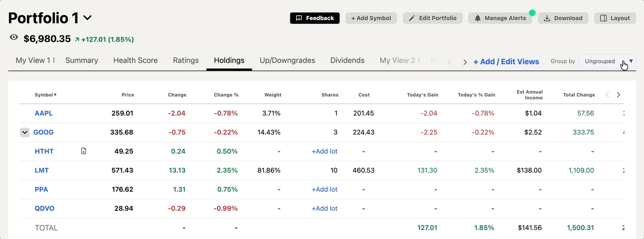Download portfolio using Download button
Screen dimensions: 644x239
[x=563, y=18]
